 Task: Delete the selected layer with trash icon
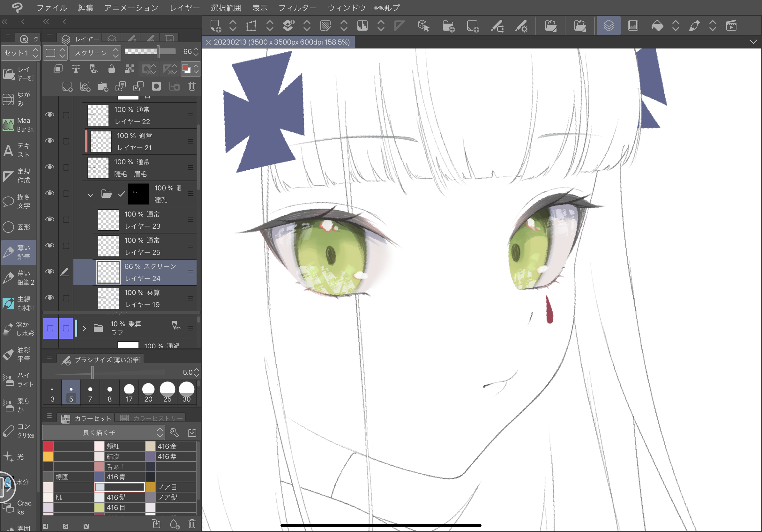[192, 86]
